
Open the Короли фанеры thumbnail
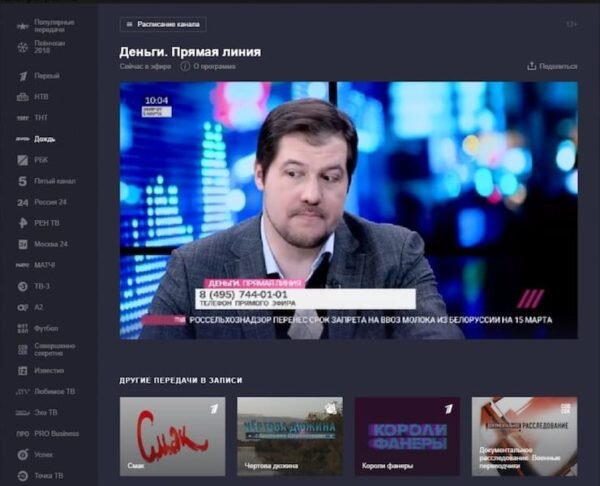(x=407, y=436)
